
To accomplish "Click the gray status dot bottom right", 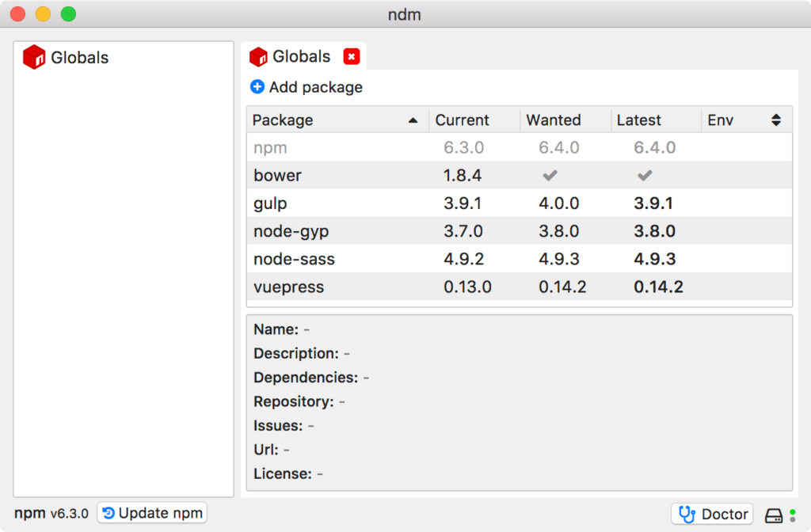I will (793, 519).
